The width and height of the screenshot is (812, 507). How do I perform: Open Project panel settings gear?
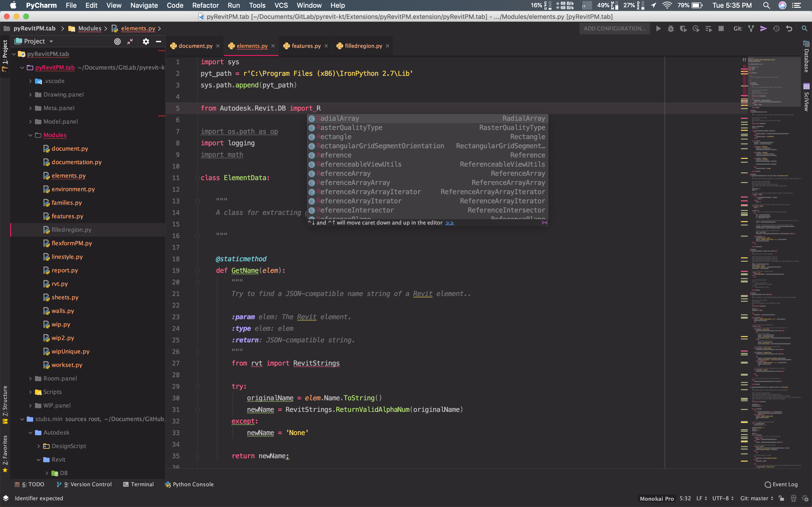146,41
